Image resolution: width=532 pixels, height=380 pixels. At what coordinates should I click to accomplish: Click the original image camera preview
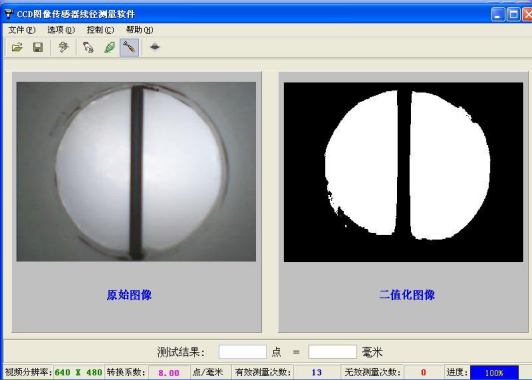pyautogui.click(x=136, y=172)
